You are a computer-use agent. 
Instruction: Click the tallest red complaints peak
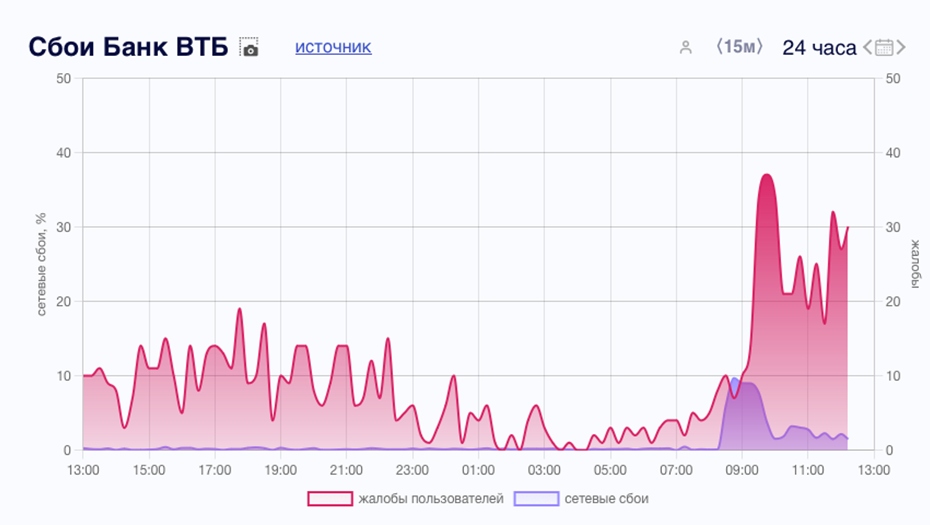[767, 175]
